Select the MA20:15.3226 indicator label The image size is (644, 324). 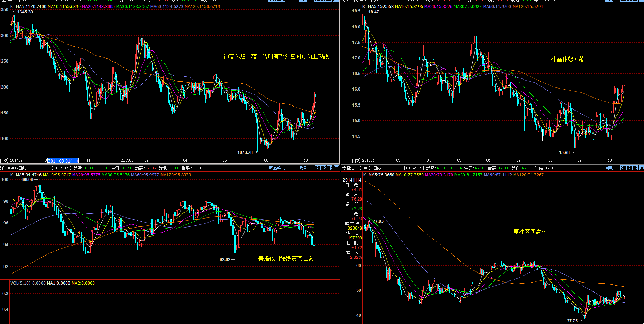[x=438, y=7]
